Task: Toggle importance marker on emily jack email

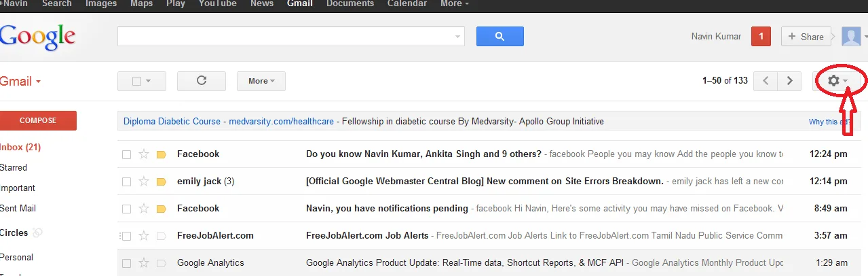Action: tap(162, 182)
